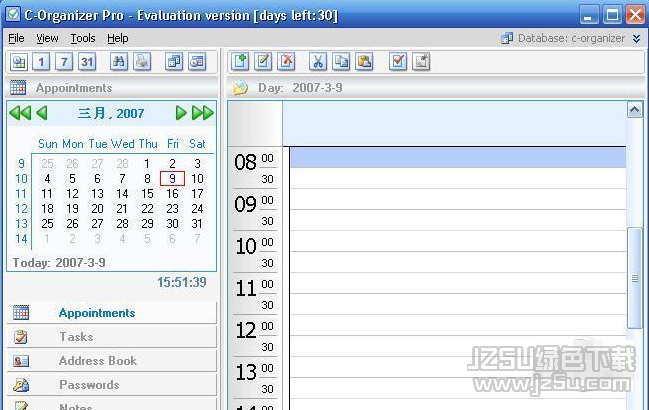This screenshot has height=410, width=649.
Task: Open the Help menu
Action: click(118, 38)
